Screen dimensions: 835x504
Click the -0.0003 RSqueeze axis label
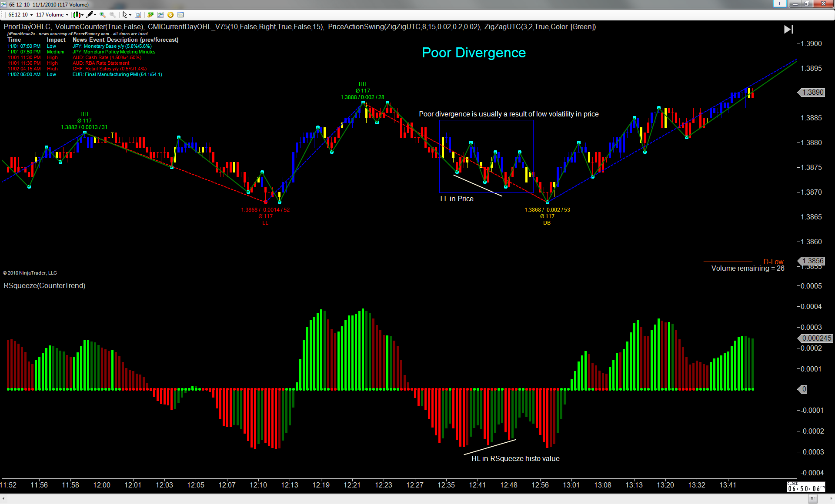[812, 452]
